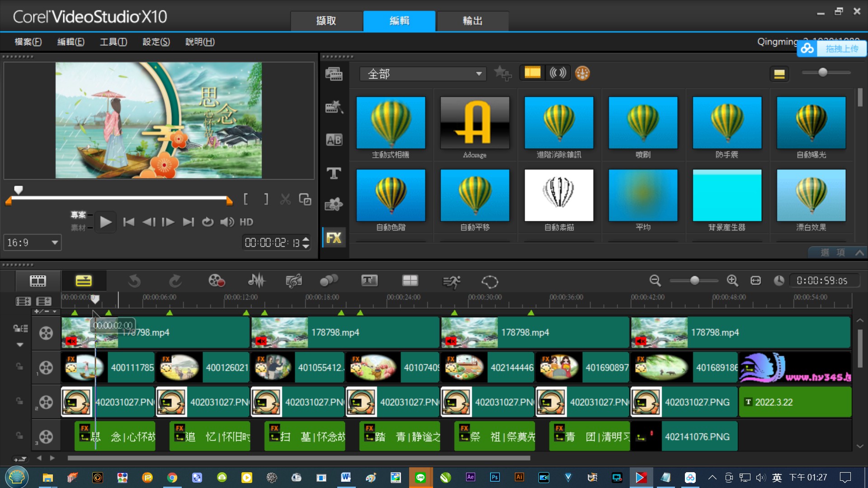
Task: Switch preview to Clip mode
Action: (x=78, y=228)
